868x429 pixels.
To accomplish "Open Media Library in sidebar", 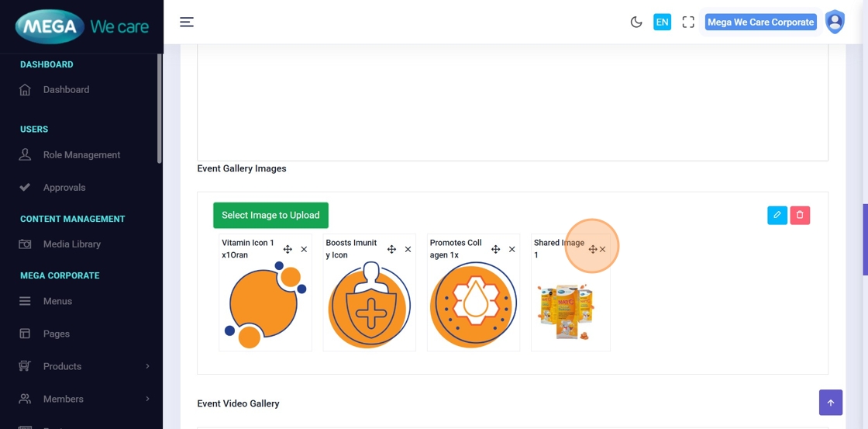I will (72, 244).
